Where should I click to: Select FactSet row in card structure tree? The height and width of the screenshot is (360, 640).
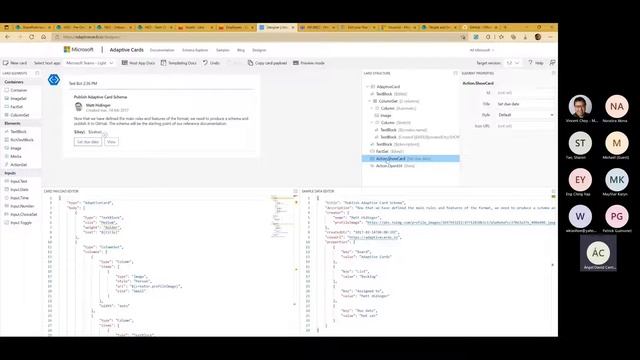coord(411,151)
